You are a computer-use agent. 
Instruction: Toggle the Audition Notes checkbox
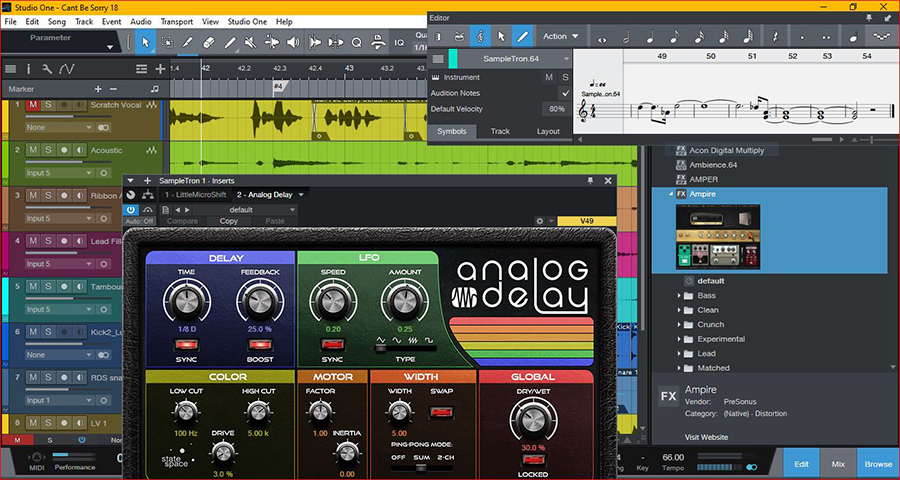point(565,93)
